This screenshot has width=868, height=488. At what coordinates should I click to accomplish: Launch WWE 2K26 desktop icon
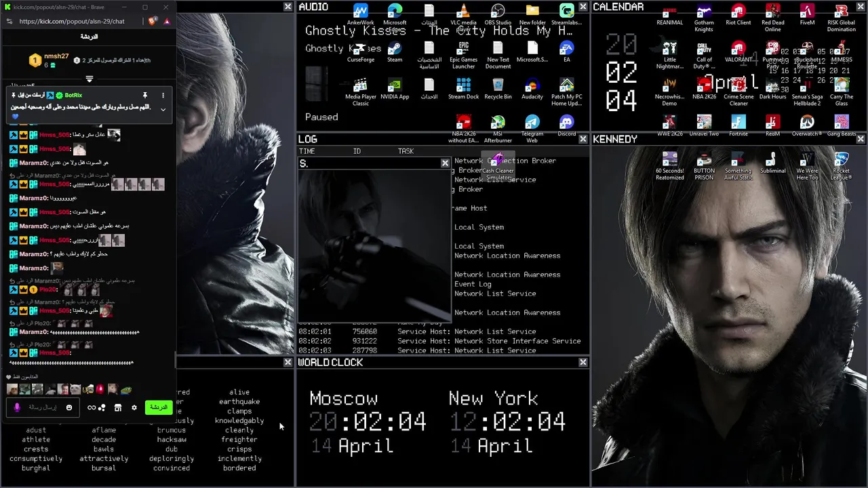pos(669,126)
